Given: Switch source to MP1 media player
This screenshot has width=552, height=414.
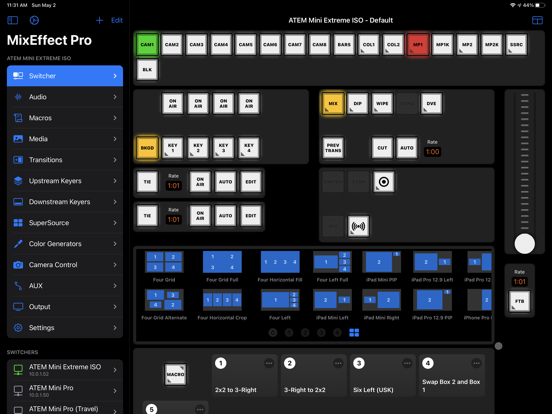Looking at the screenshot, I should click(x=418, y=45).
